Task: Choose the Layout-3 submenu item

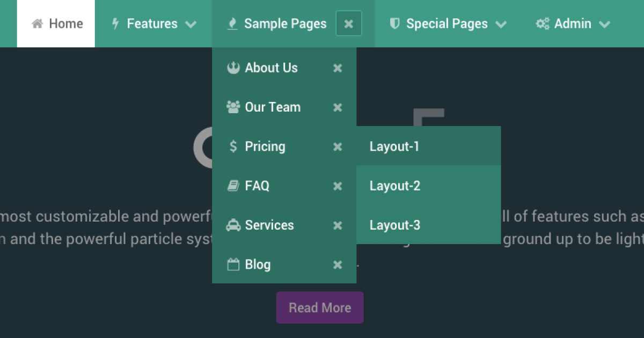Action: click(x=395, y=225)
